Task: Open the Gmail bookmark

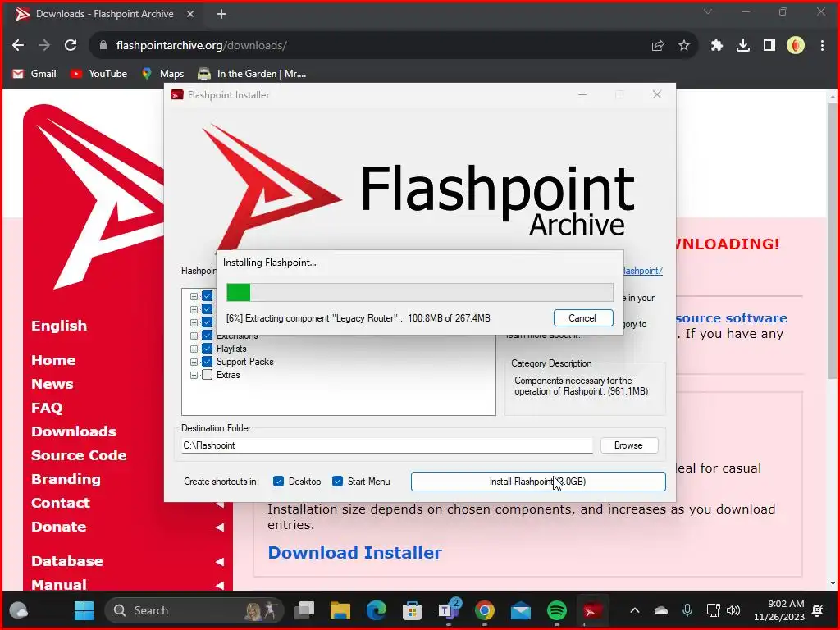Action: point(34,74)
